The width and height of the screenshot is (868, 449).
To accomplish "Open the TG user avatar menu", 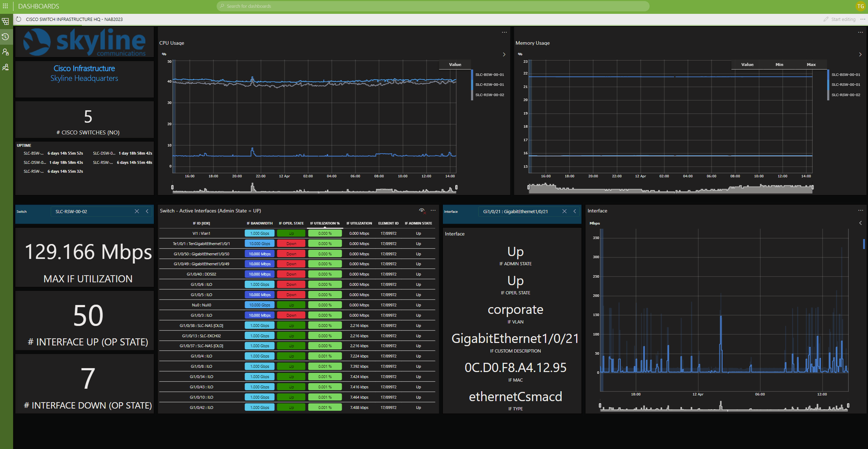I will point(861,6).
